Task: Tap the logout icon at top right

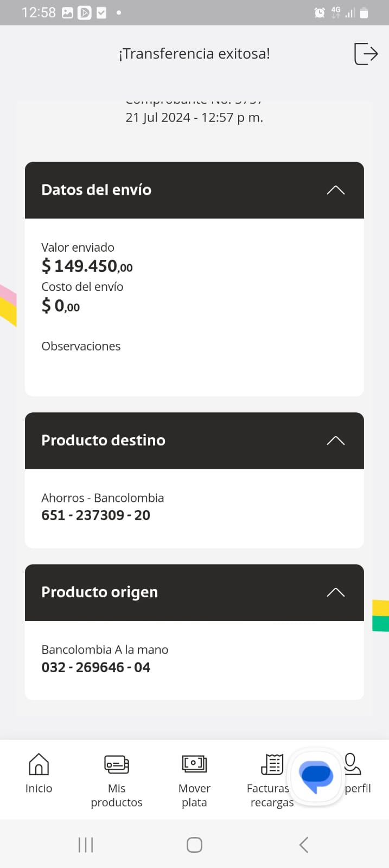Action: (366, 54)
